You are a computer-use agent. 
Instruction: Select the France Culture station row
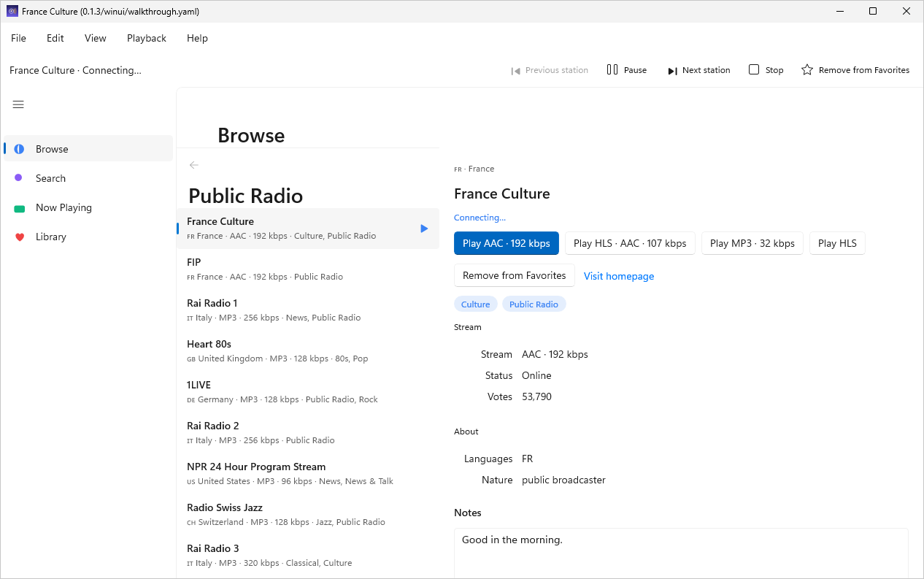(308, 229)
